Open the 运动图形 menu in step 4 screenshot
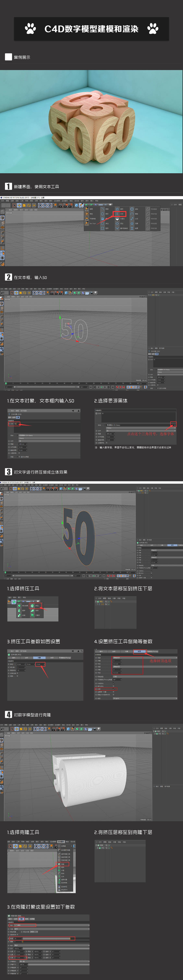This screenshot has width=183, height=980. tap(61, 841)
